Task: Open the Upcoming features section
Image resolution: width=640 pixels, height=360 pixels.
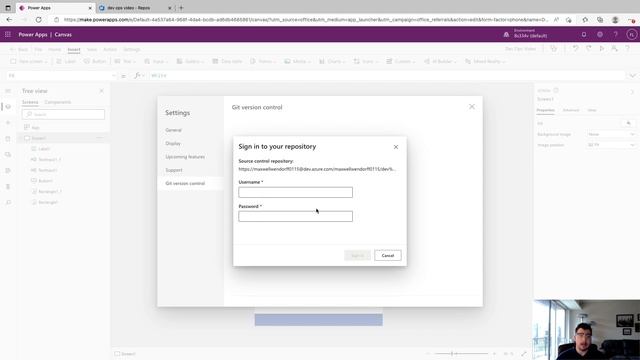Action: (185, 157)
